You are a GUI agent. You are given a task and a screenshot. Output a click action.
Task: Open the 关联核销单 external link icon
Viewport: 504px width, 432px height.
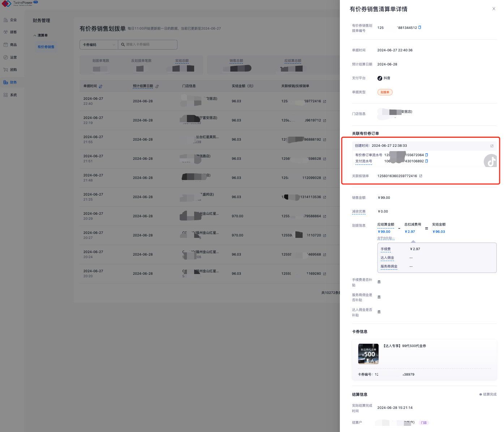click(x=421, y=176)
